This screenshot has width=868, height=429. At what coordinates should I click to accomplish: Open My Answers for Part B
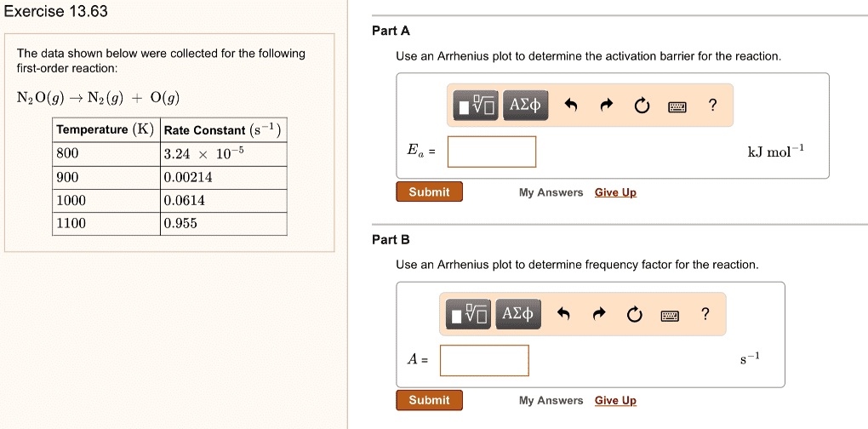pyautogui.click(x=551, y=401)
